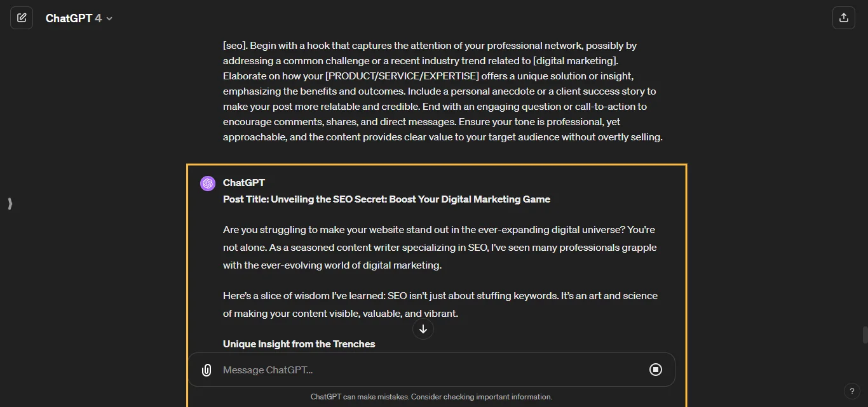Viewport: 868px width, 407px height.
Task: Open help using the question mark icon
Action: click(852, 391)
